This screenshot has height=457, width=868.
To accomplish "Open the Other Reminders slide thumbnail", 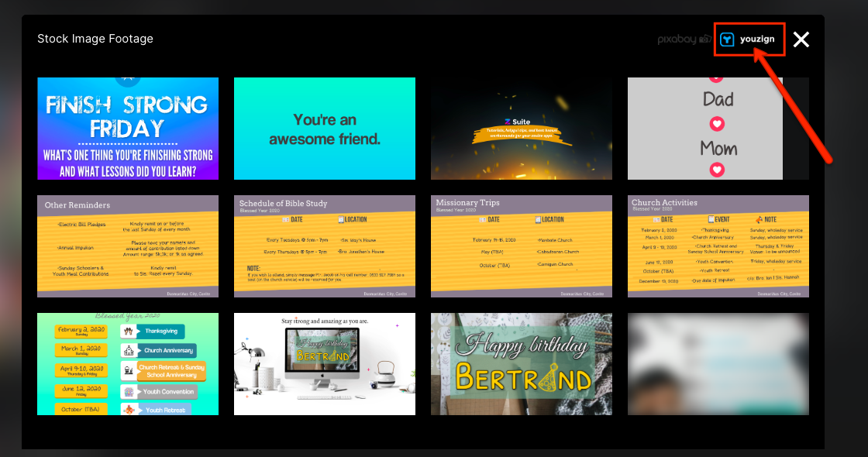I will (128, 246).
